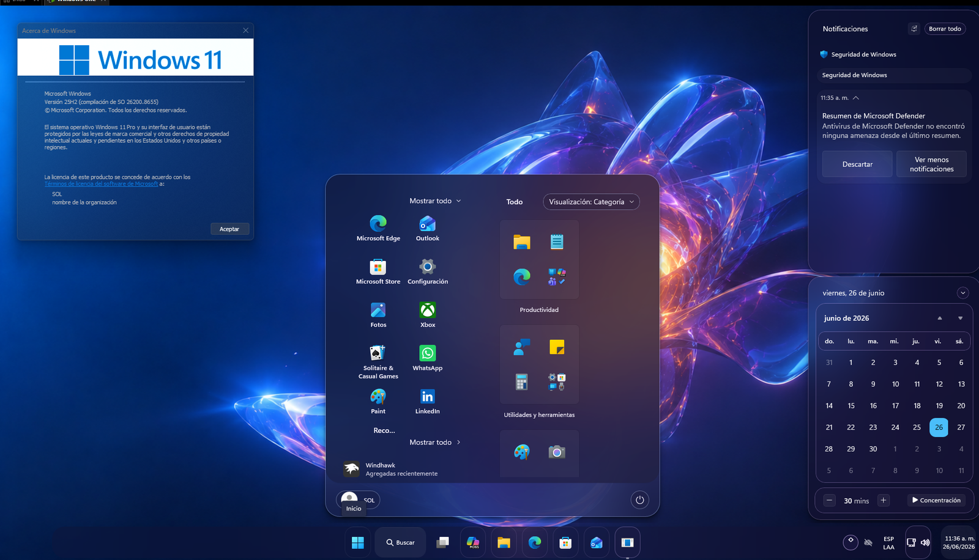Open Paint in the bottom category group

pos(522,452)
